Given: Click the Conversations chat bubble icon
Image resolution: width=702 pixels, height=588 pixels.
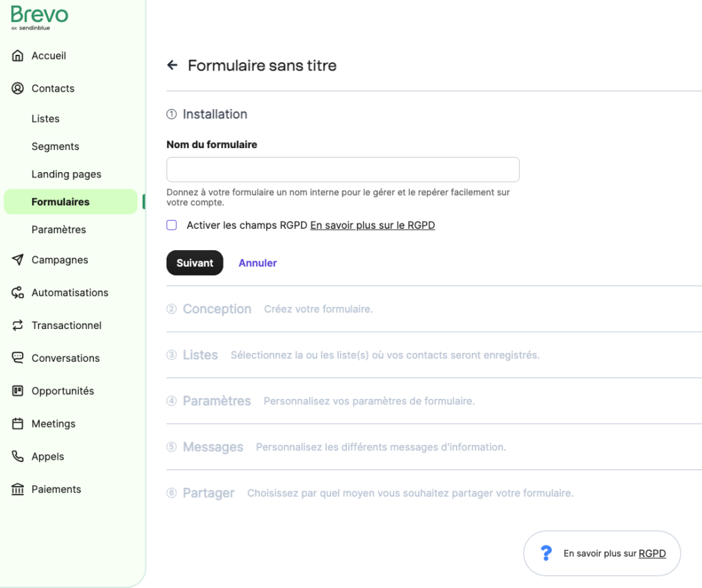Looking at the screenshot, I should pos(18,358).
